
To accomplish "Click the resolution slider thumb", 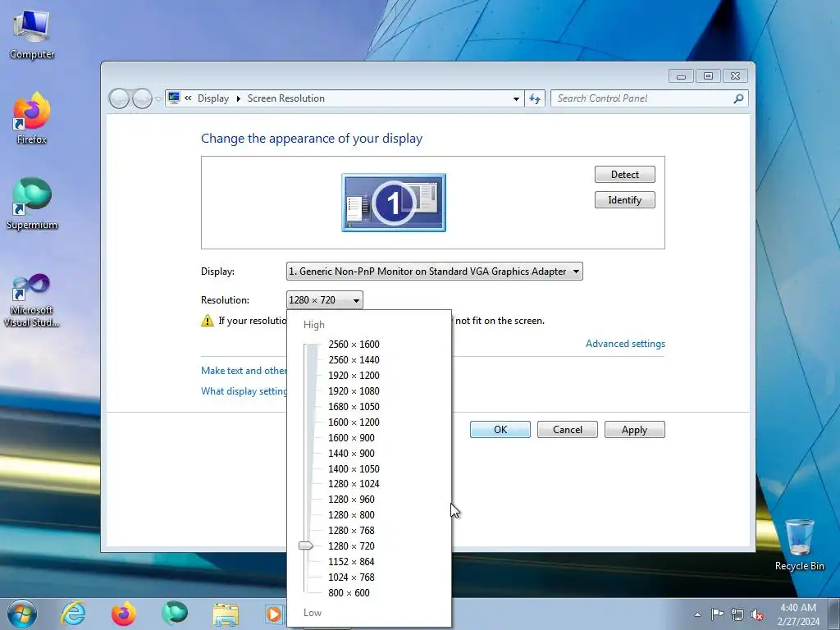I will tap(306, 546).
